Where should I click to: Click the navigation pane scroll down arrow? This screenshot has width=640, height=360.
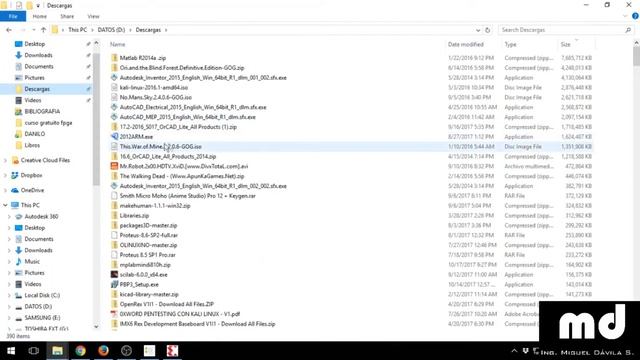tap(96, 327)
